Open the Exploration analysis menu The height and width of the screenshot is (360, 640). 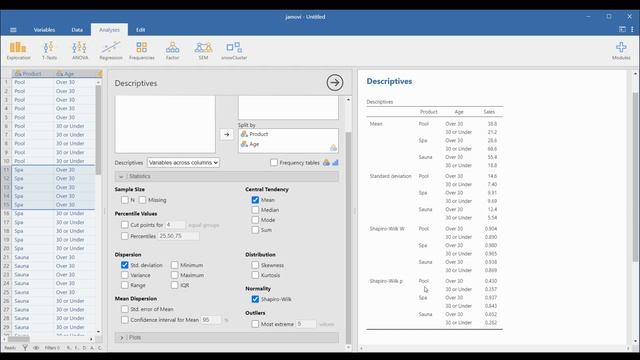coord(18,51)
